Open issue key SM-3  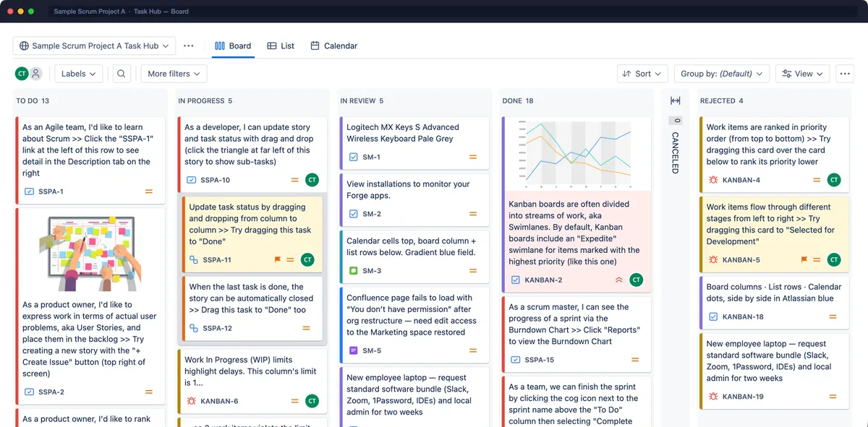click(372, 271)
